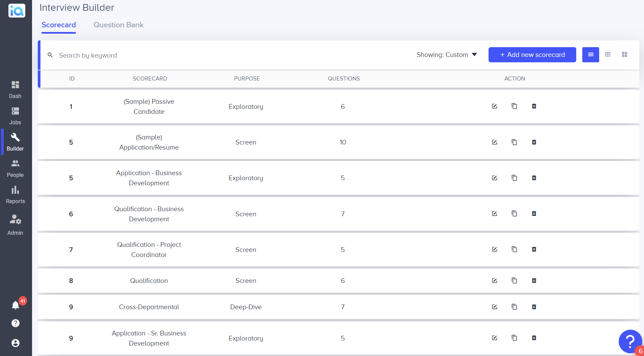Edit the Cross-Departmental scorecard
644x356 pixels.
click(494, 307)
